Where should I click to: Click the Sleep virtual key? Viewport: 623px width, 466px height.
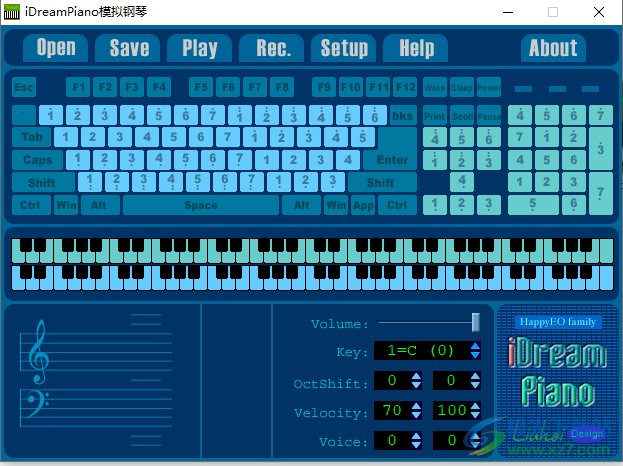(462, 87)
